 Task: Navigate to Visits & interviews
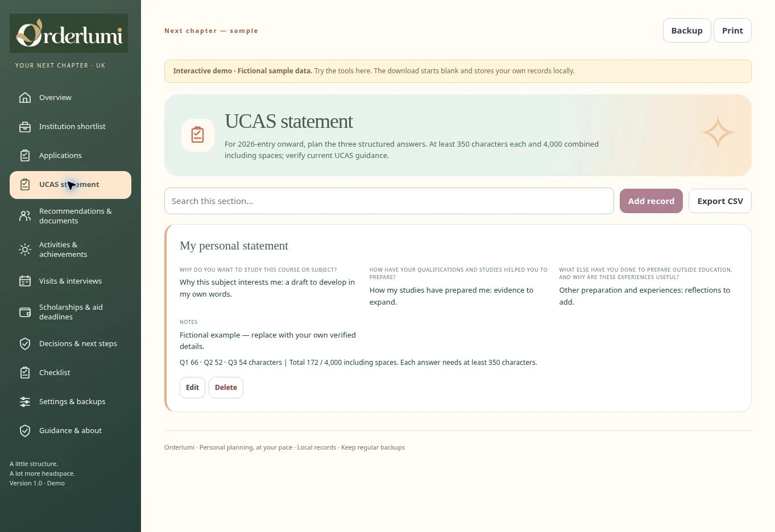[71, 281]
